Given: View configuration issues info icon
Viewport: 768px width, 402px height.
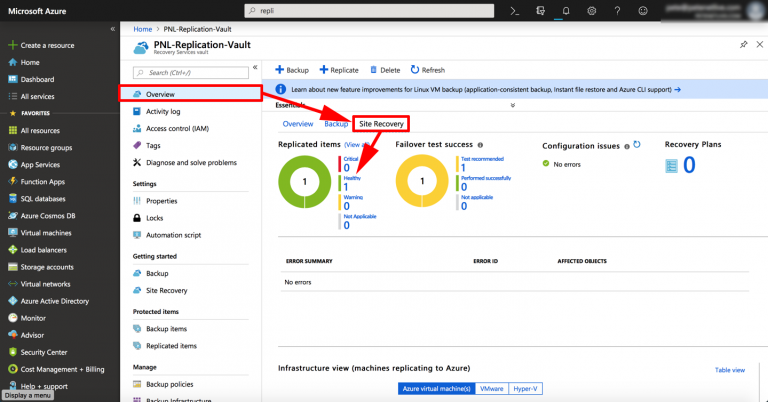Looking at the screenshot, I should 627,146.
